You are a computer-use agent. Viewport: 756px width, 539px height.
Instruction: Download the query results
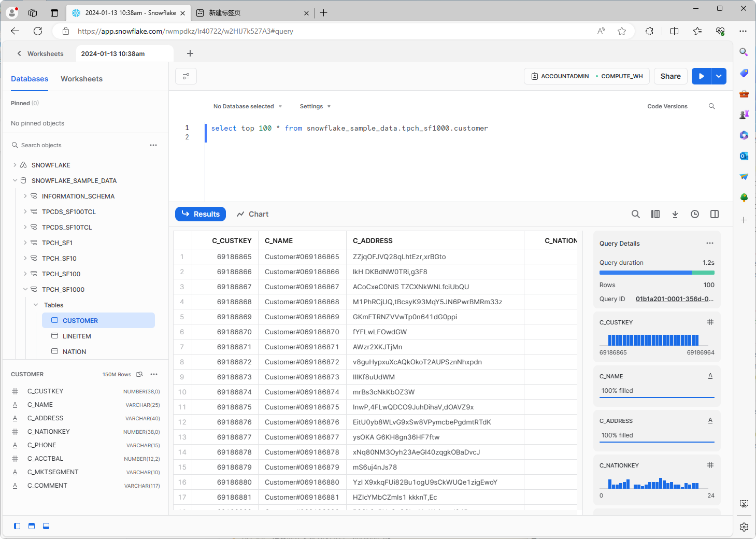pos(675,214)
